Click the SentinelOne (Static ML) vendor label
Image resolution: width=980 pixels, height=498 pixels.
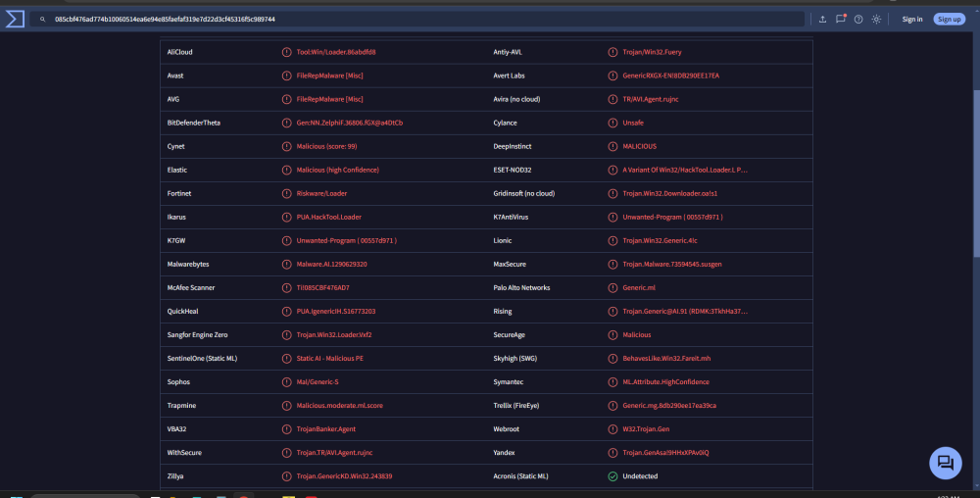(x=202, y=358)
